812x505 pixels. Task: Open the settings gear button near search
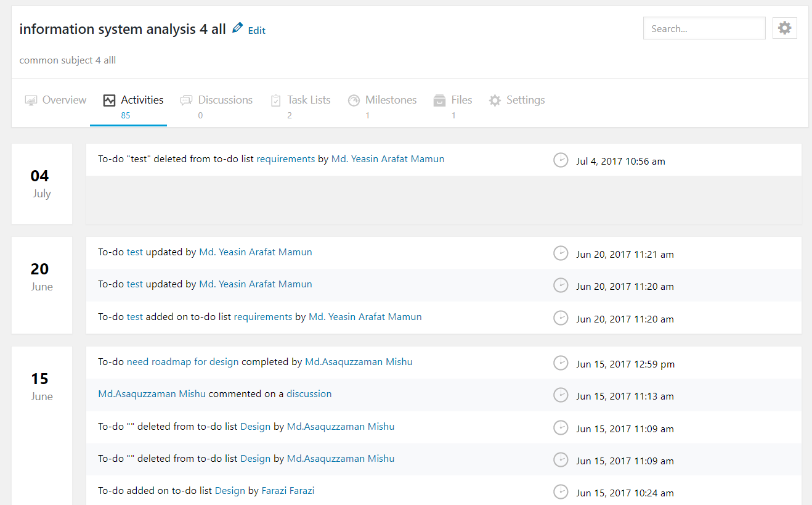[x=785, y=28]
